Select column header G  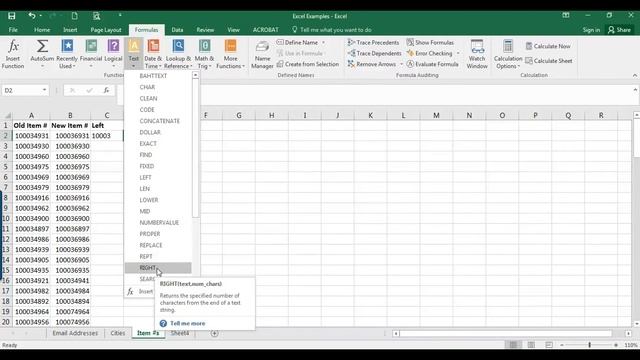point(239,116)
